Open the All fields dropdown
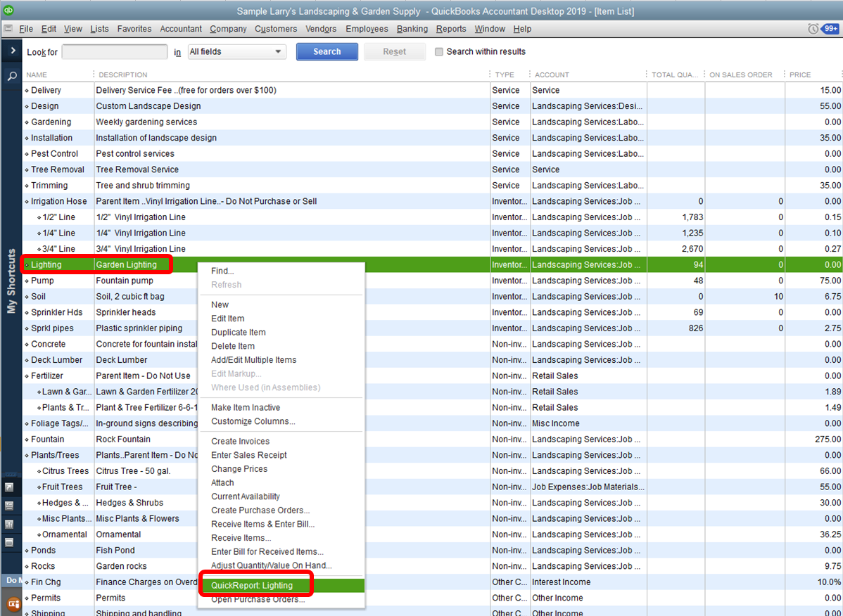 [x=236, y=51]
